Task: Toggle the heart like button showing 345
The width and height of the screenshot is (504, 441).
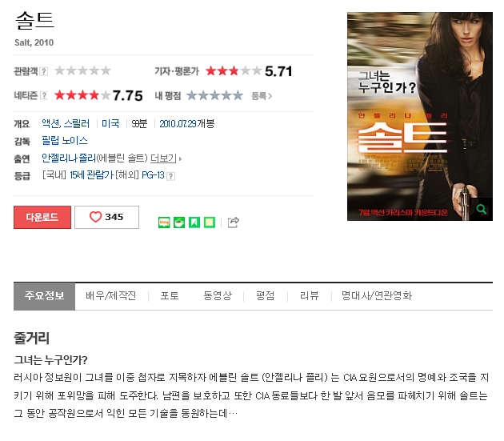Action: click(x=106, y=217)
